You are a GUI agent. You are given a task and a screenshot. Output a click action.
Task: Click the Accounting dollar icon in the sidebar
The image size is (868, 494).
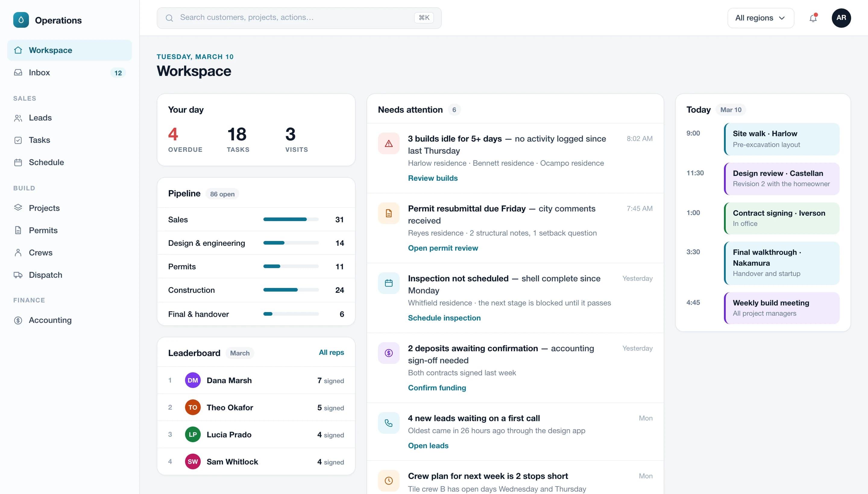click(18, 320)
